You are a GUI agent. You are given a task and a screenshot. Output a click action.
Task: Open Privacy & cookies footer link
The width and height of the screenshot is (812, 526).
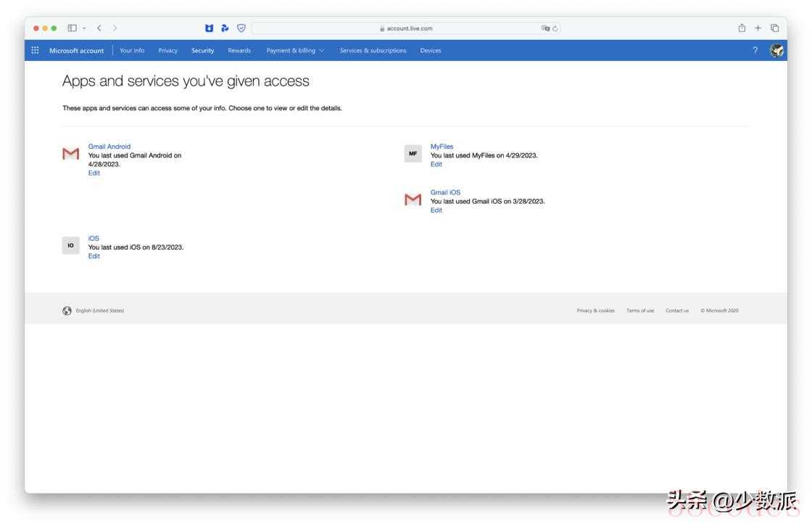pyautogui.click(x=595, y=311)
